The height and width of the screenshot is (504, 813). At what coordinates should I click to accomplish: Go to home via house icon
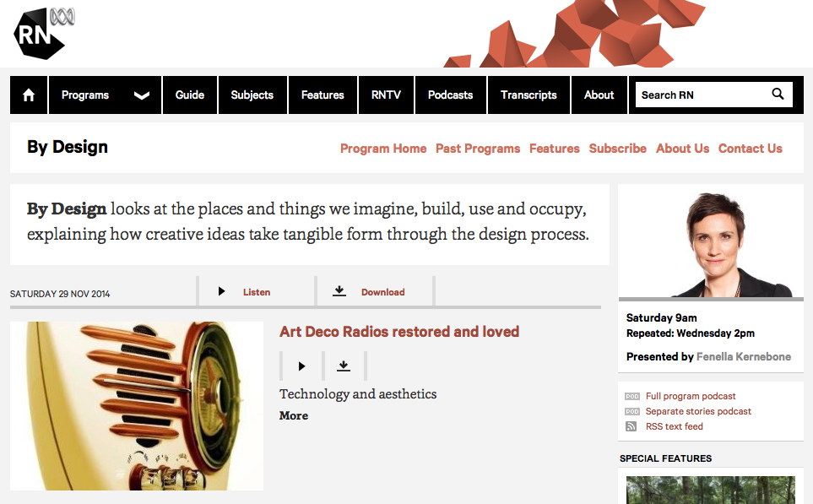[29, 95]
